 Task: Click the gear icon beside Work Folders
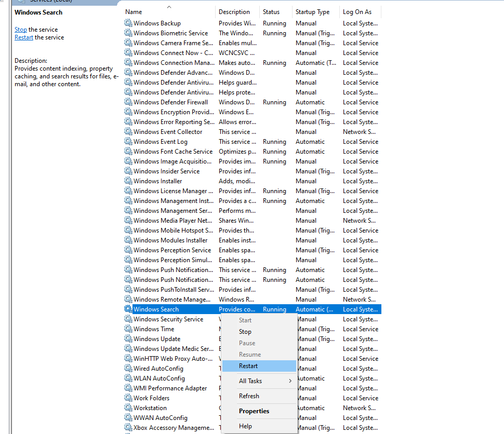pyautogui.click(x=128, y=398)
